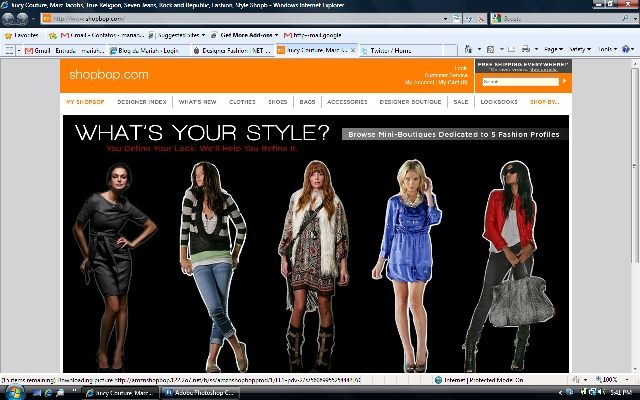The width and height of the screenshot is (640, 400).
Task: Click the Google search magnifier icon
Action: tap(625, 18)
